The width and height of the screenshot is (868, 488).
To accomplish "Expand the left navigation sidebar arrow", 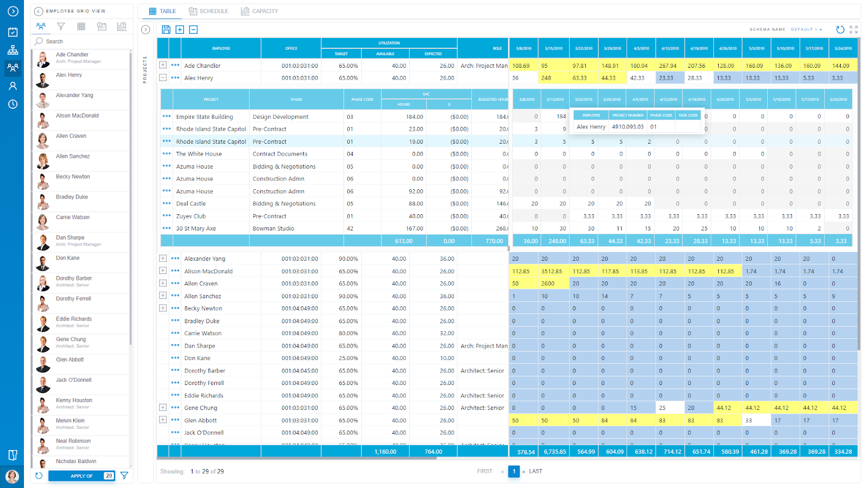I will coord(12,11).
